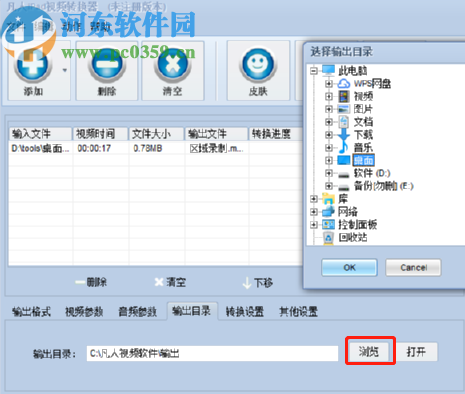The image size is (465, 394).
Task: Select the WPS网盘 cloud icon item
Action: coord(372,83)
